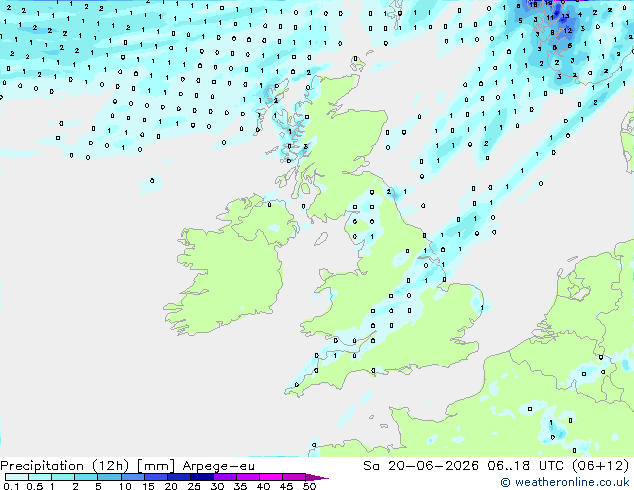The image size is (634, 490).
Task: Click the 20–25 mm legend swatch
Action: [178, 477]
